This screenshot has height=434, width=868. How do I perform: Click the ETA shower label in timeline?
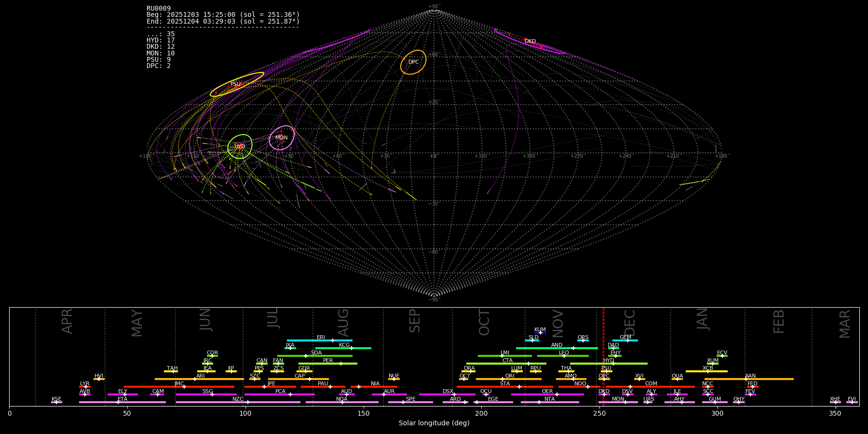pyautogui.click(x=122, y=399)
